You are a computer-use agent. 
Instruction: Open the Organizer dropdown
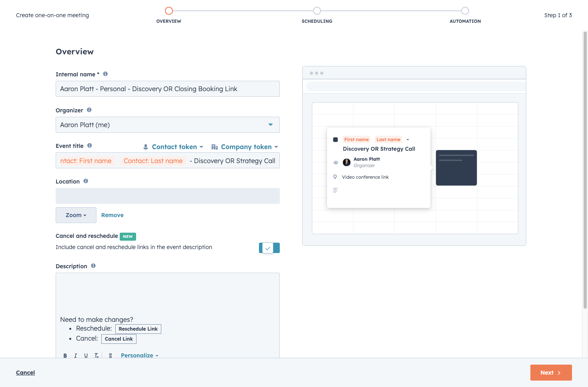[168, 125]
